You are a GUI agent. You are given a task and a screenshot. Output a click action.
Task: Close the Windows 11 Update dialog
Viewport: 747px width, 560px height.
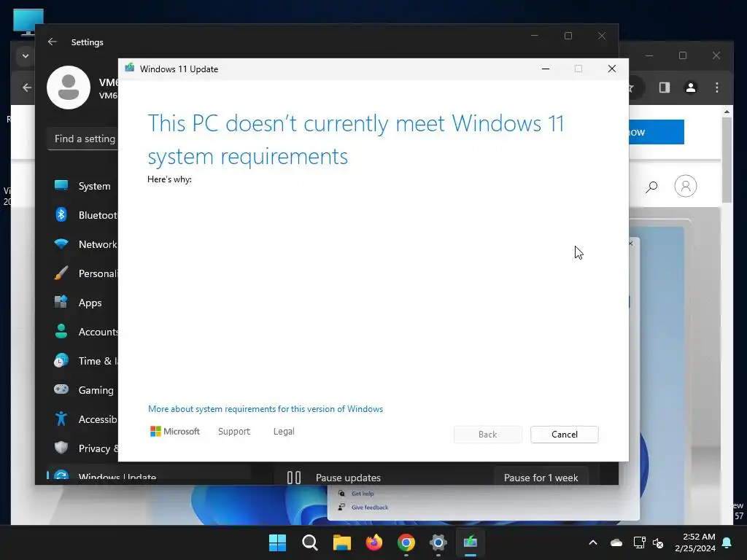point(612,69)
